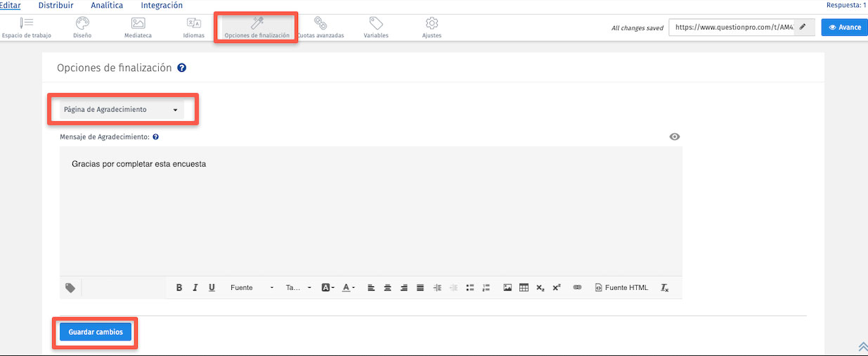Increase paragraph indent
The image size is (868, 356).
(x=437, y=288)
